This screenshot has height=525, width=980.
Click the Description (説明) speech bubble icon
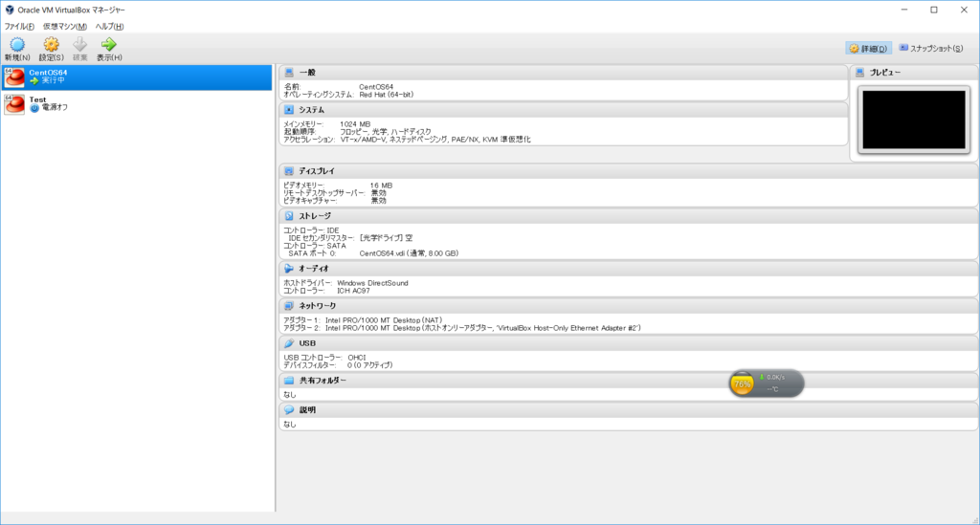(x=289, y=410)
